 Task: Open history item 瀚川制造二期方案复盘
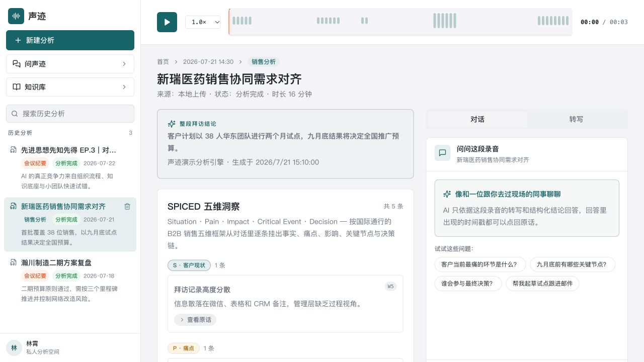tap(70, 281)
